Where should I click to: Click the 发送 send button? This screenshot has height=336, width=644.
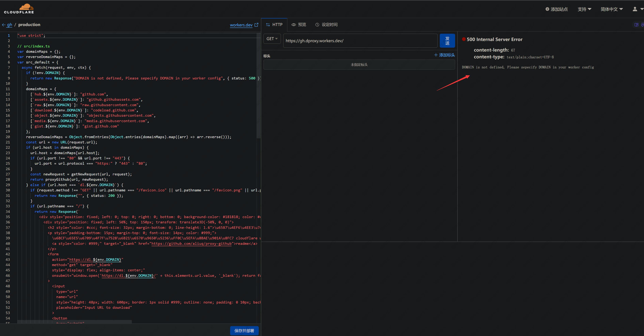pos(447,41)
